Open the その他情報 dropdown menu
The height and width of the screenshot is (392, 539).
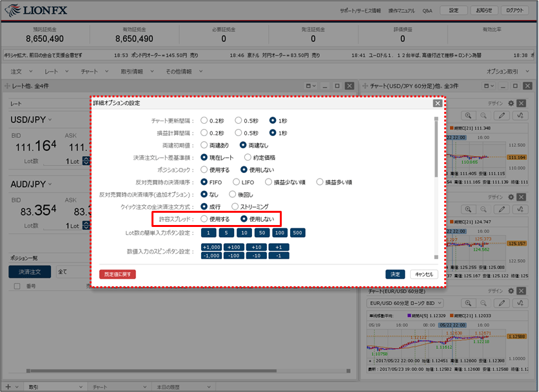[x=184, y=72]
